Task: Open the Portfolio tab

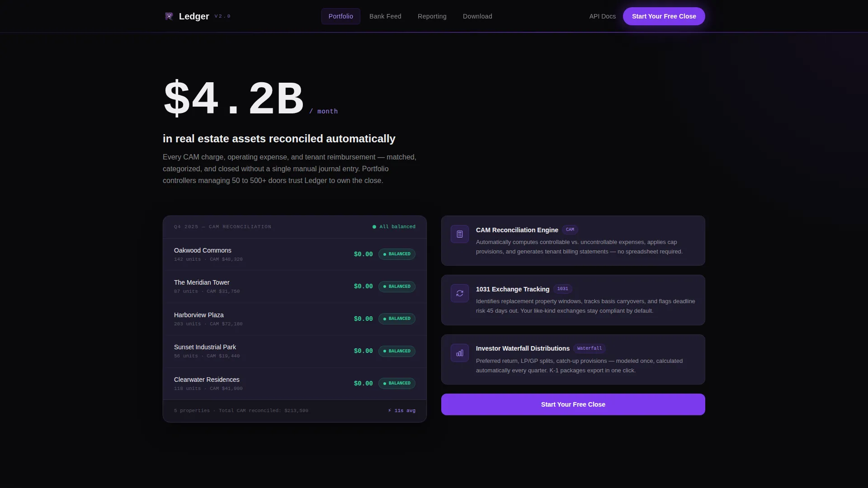Action: pyautogui.click(x=341, y=16)
